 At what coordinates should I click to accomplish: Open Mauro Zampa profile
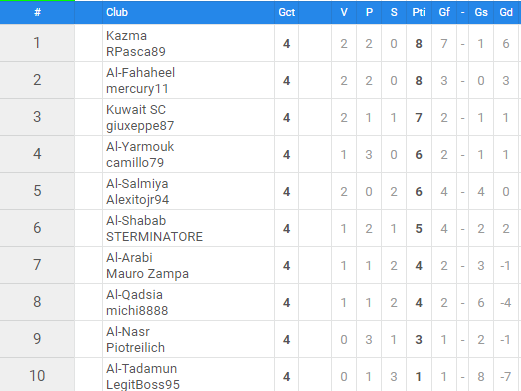[x=147, y=274]
